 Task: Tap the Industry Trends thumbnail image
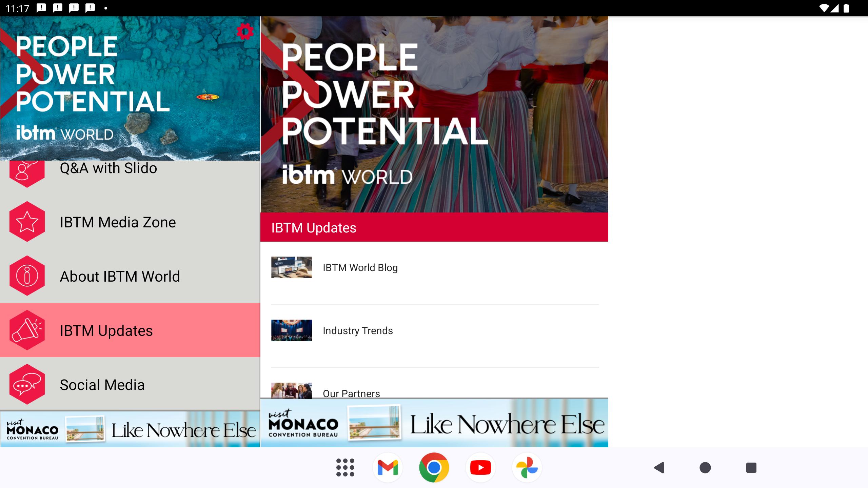click(292, 330)
